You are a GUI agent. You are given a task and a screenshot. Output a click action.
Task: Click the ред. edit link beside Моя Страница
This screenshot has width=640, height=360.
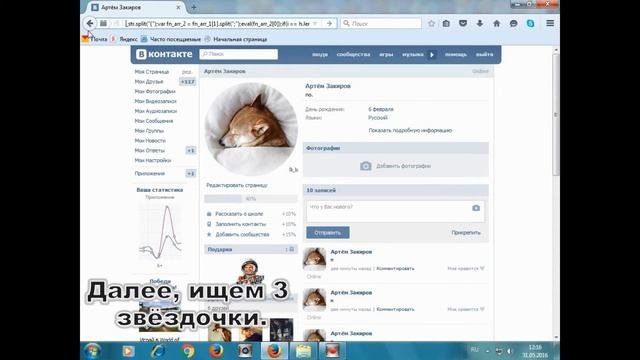tap(187, 72)
